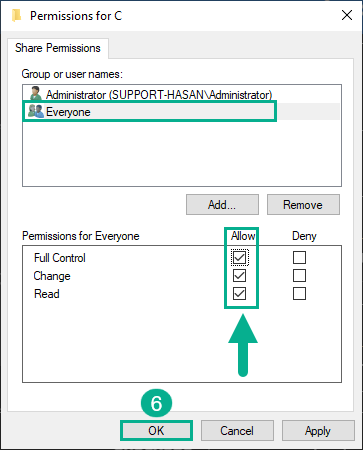Select the Everyone entry in the list
The image size is (363, 450).
point(182,112)
